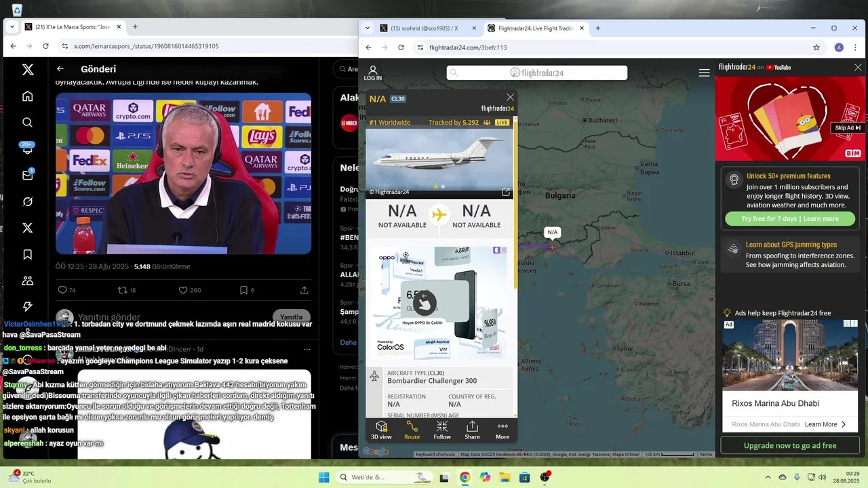Image resolution: width=868 pixels, height=488 pixels.
Task: Bookmark the post showing 6 bookmarks
Action: point(247,290)
